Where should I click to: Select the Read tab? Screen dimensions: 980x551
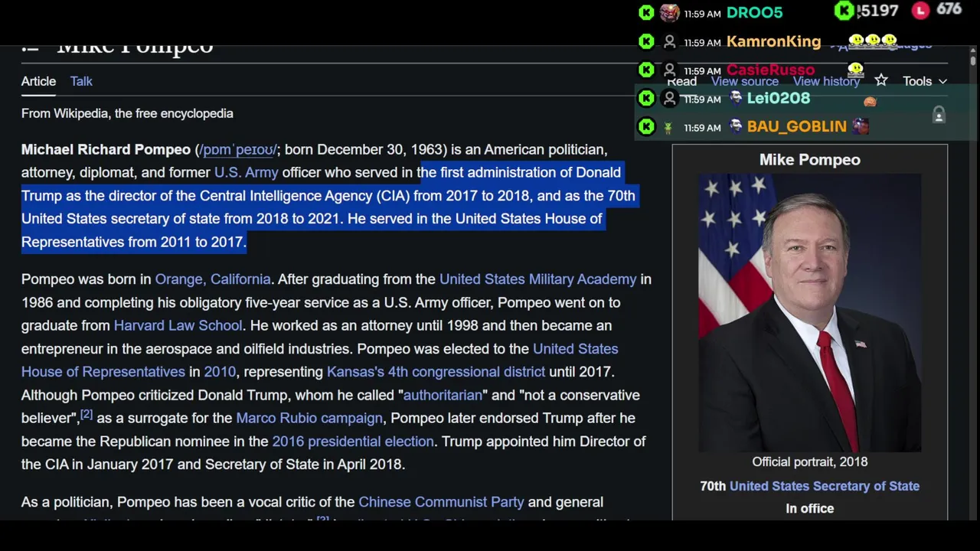pos(681,81)
